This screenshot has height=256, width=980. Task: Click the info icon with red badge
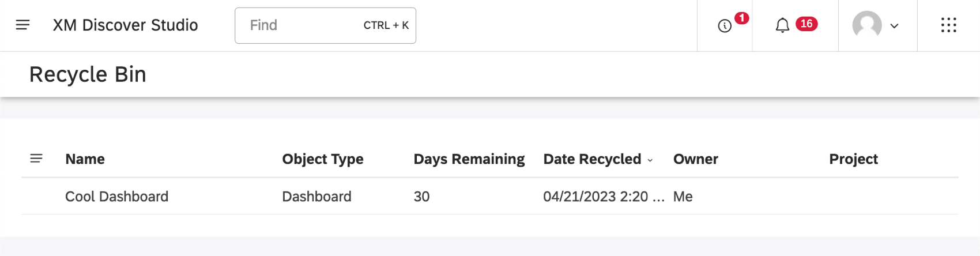pyautogui.click(x=725, y=26)
